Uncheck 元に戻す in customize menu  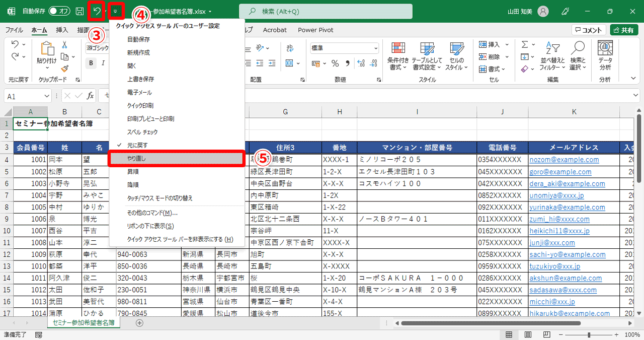pos(177,145)
